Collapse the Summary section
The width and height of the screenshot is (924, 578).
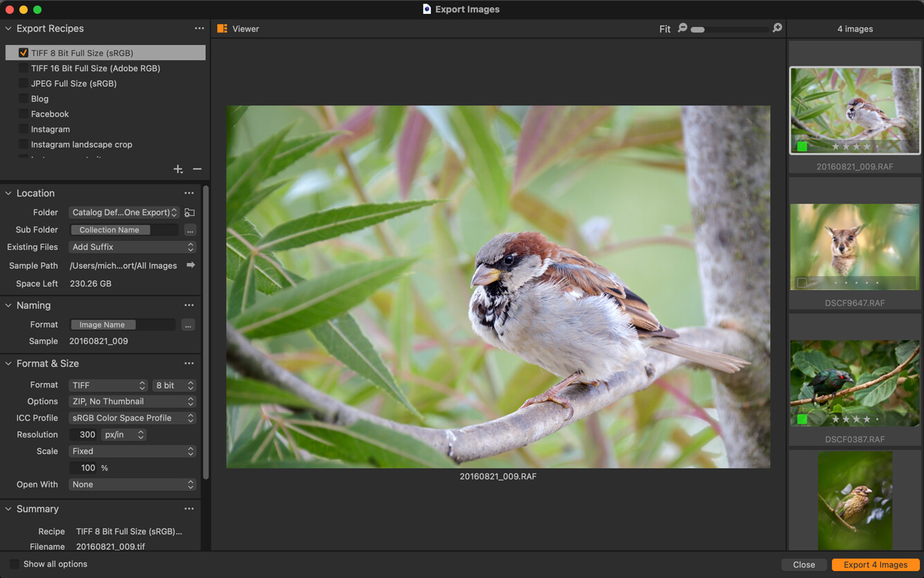click(8, 509)
